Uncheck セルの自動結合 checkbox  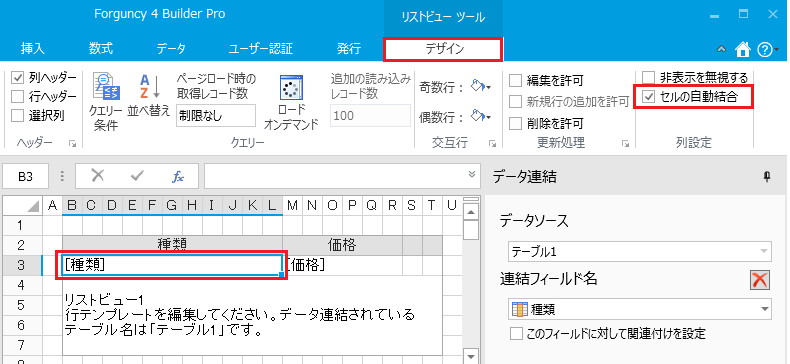(650, 97)
